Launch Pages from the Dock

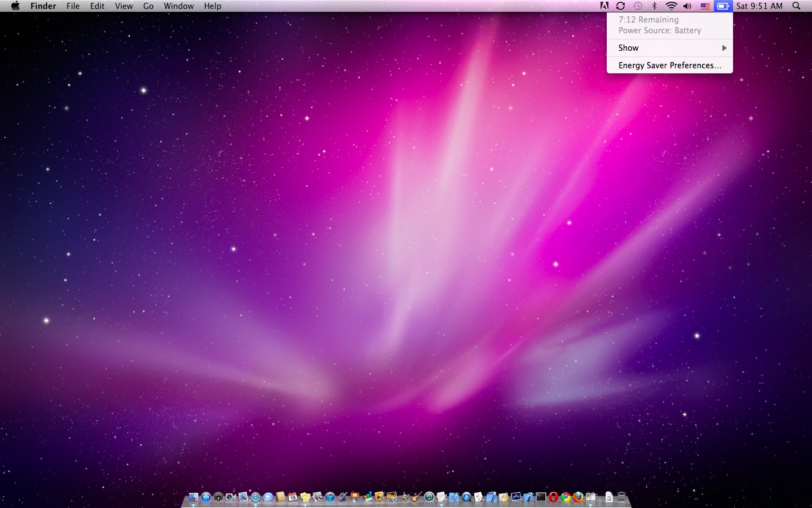[379, 497]
